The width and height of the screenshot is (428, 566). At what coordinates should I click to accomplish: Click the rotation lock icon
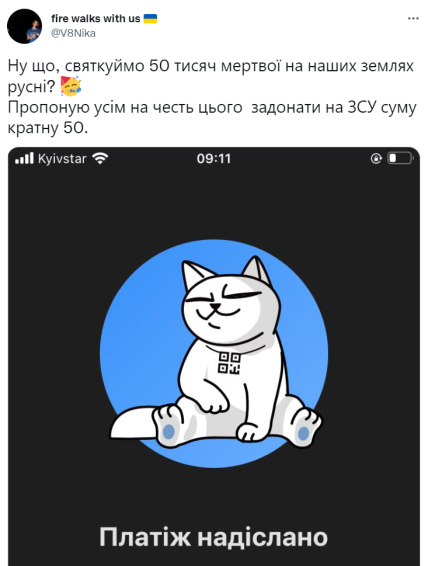376,158
